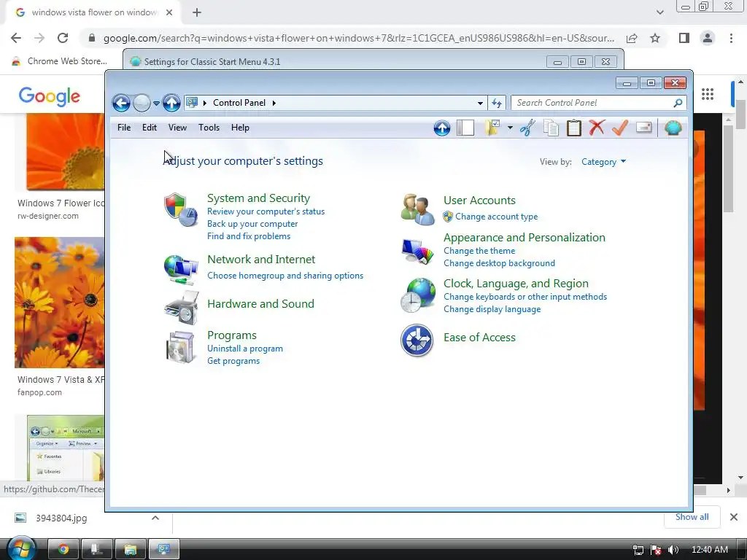The height and width of the screenshot is (560, 747).
Task: Click Uninstall a program
Action: [245, 349]
